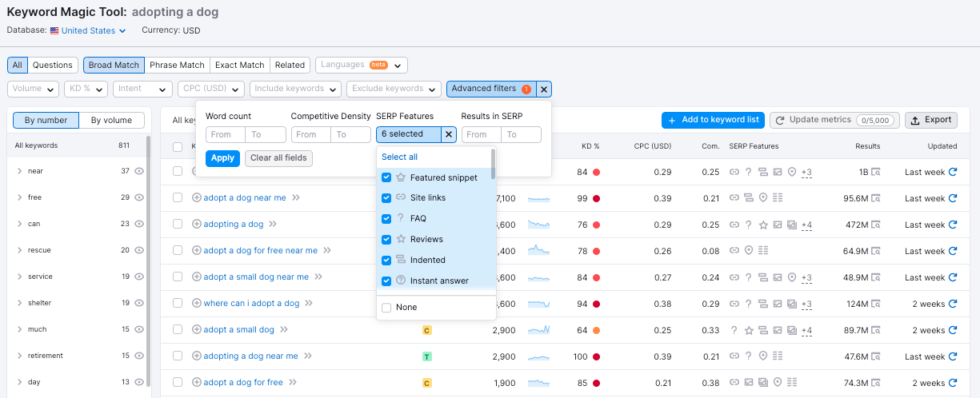View SERP icon next to 89.7M results
This screenshot has width=980, height=398.
coord(876,330)
